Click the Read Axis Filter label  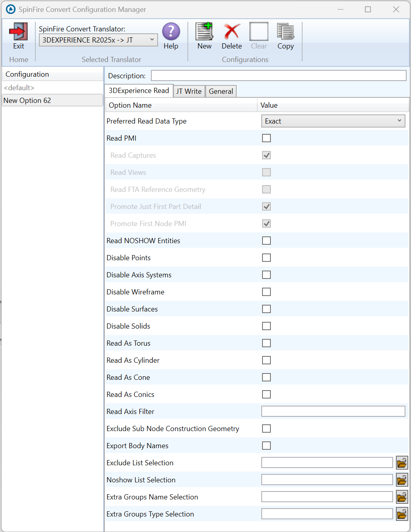[x=130, y=412]
